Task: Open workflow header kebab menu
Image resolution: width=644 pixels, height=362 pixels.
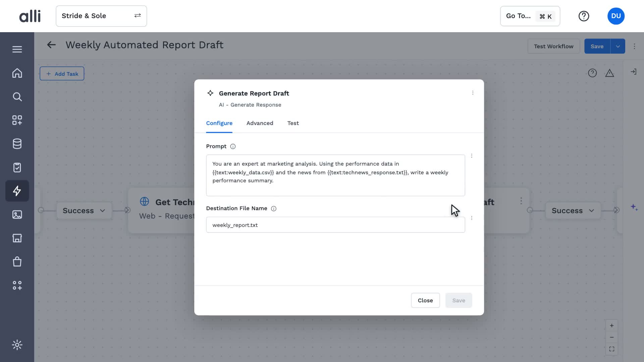Action: pyautogui.click(x=634, y=46)
